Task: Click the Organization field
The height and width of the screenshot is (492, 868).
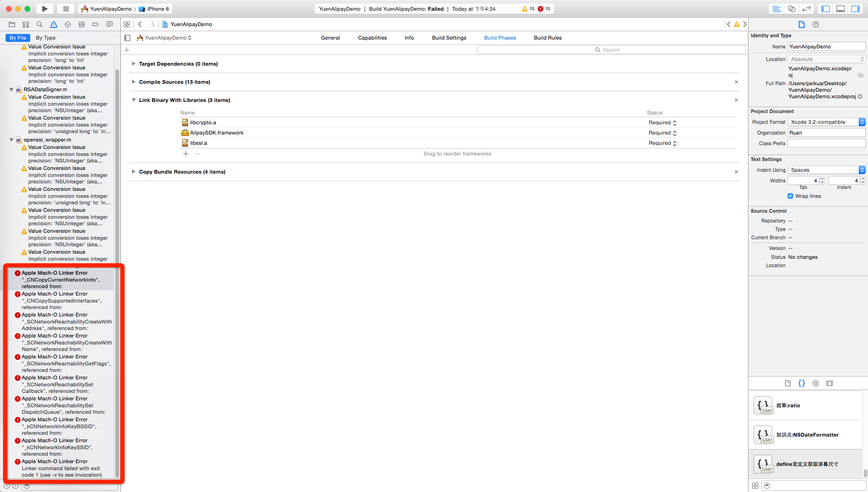Action: pos(826,133)
